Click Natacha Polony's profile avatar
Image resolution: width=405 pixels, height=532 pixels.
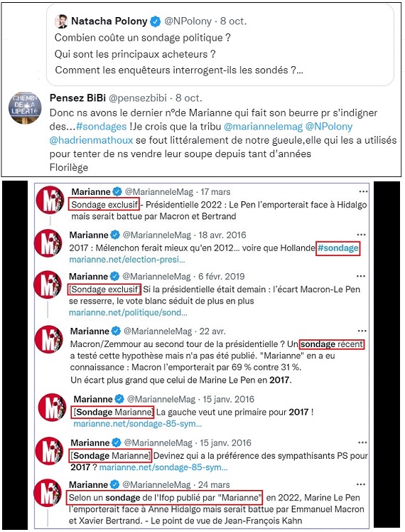[x=61, y=21]
